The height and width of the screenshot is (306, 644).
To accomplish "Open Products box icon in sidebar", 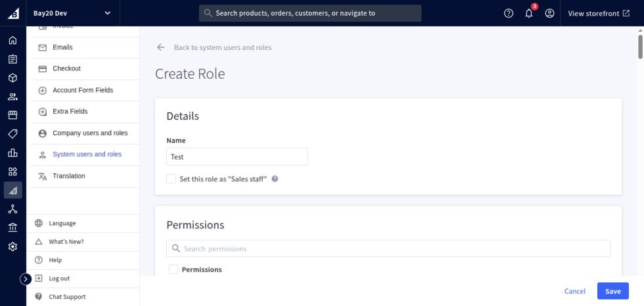I will (x=12, y=77).
